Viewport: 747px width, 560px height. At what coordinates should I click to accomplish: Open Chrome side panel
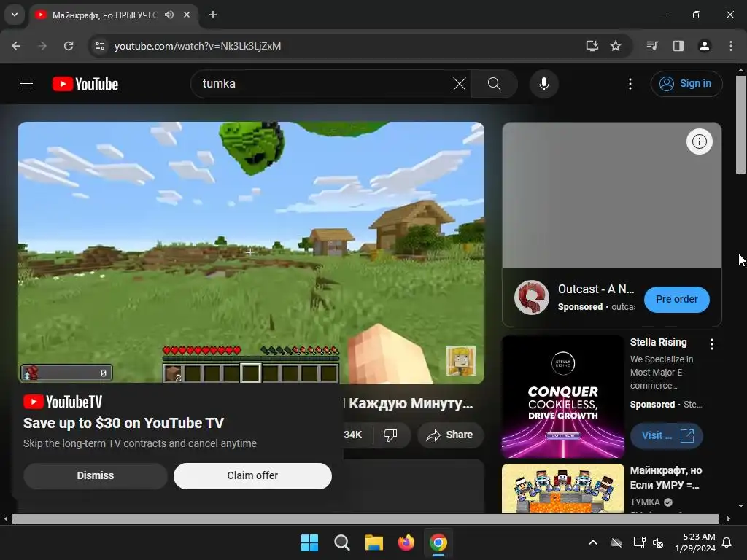678,46
